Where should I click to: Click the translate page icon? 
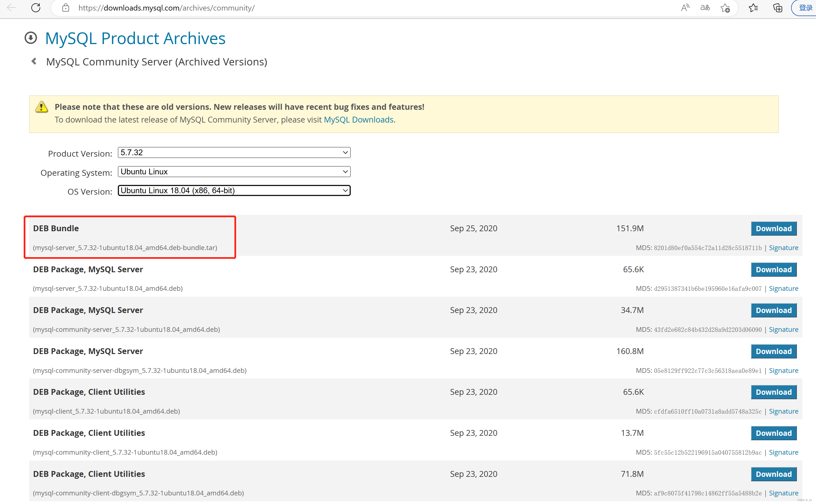(705, 8)
